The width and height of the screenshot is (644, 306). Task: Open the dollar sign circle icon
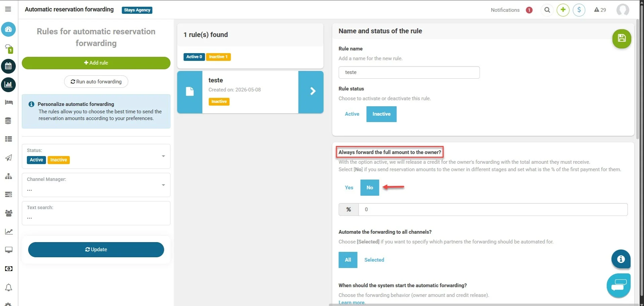coord(579,10)
